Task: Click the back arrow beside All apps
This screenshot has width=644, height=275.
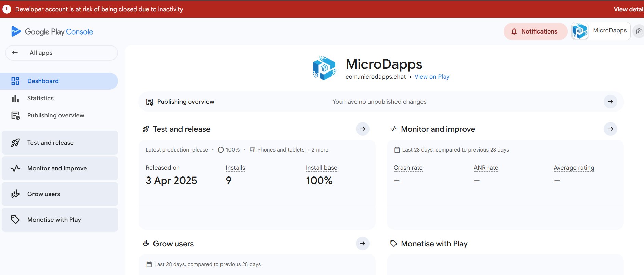Action: click(15, 53)
